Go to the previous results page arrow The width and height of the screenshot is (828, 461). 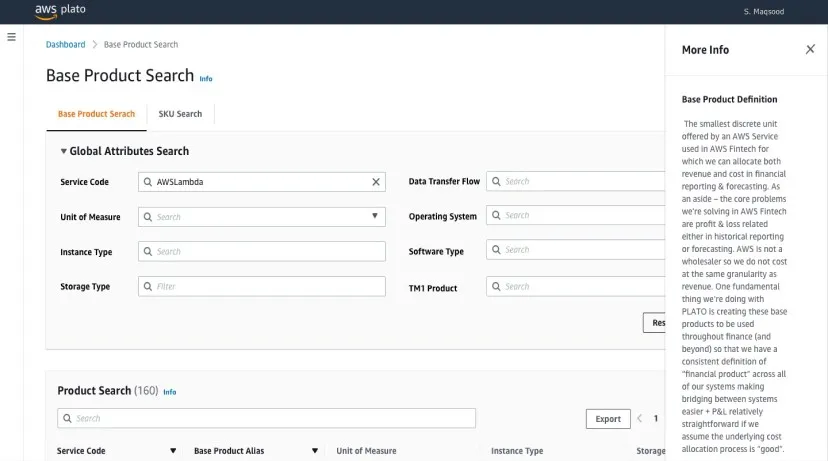click(639, 418)
